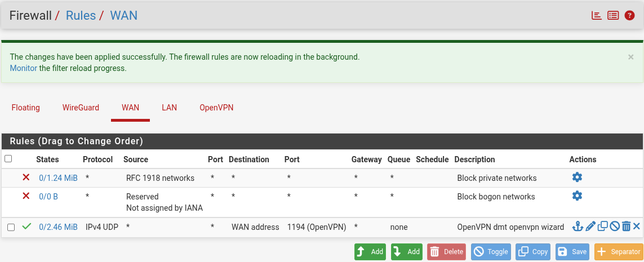Screen dimensions: 644x262
Task: Open the firewall statistics chart icon
Action: coord(596,16)
